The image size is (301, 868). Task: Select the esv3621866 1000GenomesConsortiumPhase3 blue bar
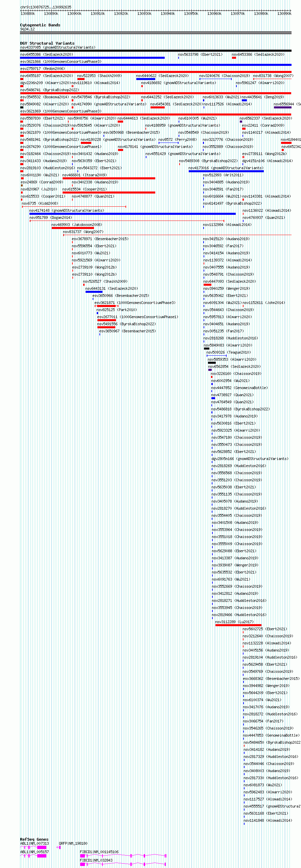pos(156,65)
